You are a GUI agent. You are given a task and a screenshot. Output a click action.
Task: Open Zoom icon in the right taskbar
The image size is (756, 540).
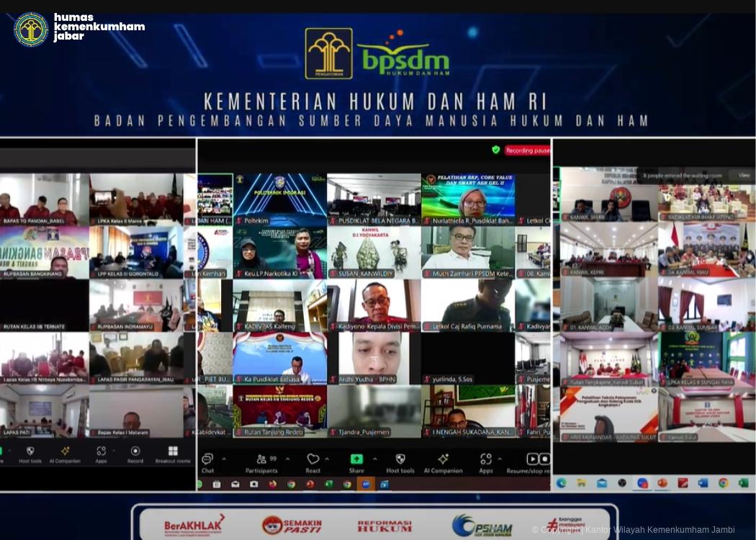click(x=642, y=482)
